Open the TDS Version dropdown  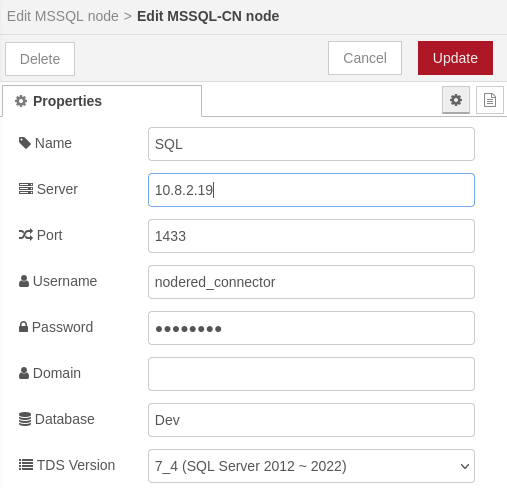(x=311, y=466)
